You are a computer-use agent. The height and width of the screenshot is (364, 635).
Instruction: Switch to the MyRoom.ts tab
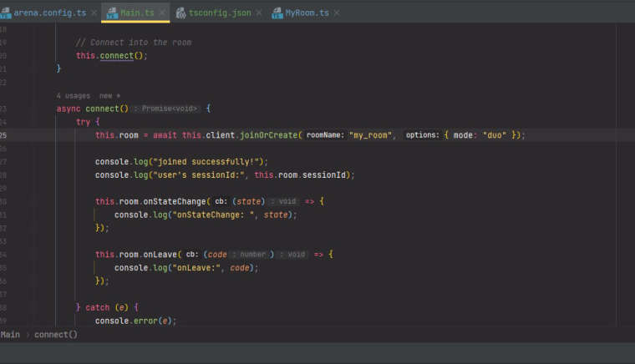coord(307,13)
